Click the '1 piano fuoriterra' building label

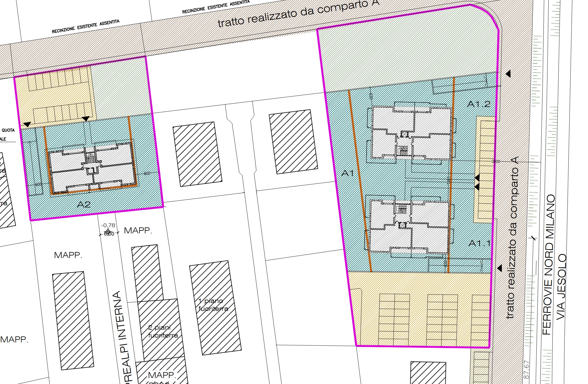[x=213, y=305]
